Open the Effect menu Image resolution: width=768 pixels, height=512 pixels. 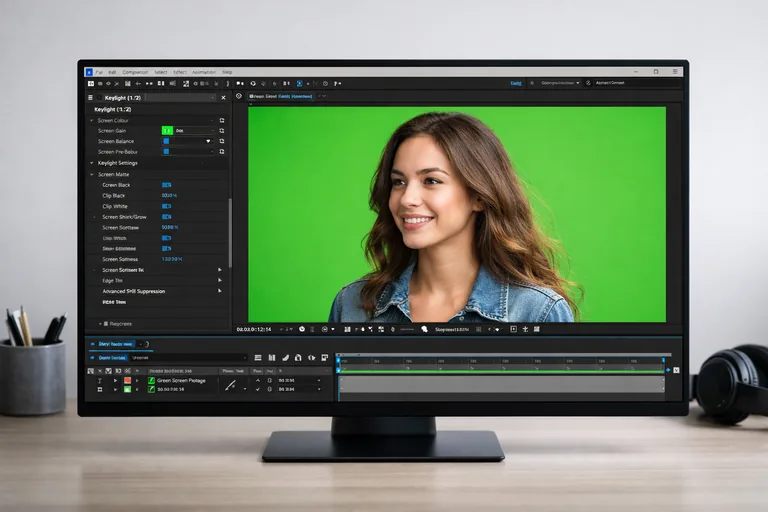pyautogui.click(x=180, y=72)
